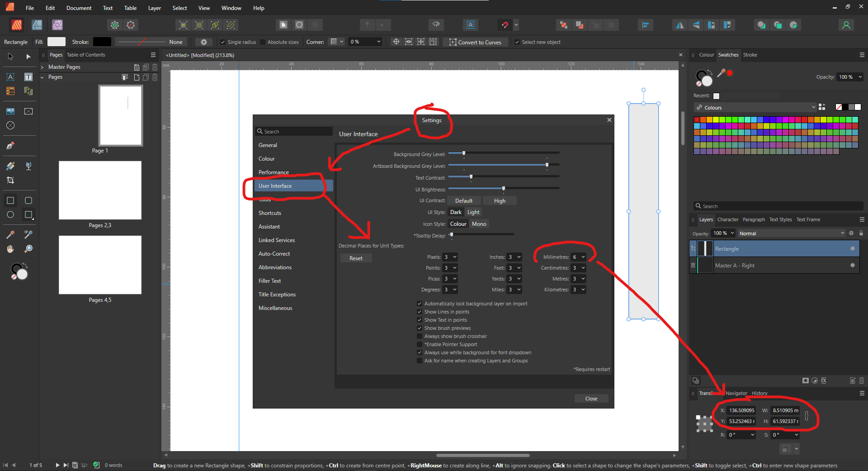Select the Colour Picker tool

pyautogui.click(x=10, y=234)
